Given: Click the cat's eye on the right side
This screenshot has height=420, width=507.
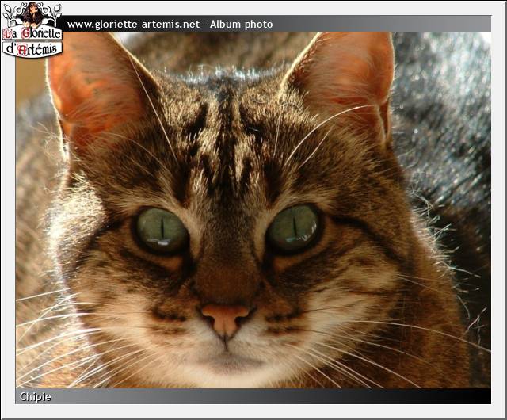Looking at the screenshot, I should click(293, 228).
